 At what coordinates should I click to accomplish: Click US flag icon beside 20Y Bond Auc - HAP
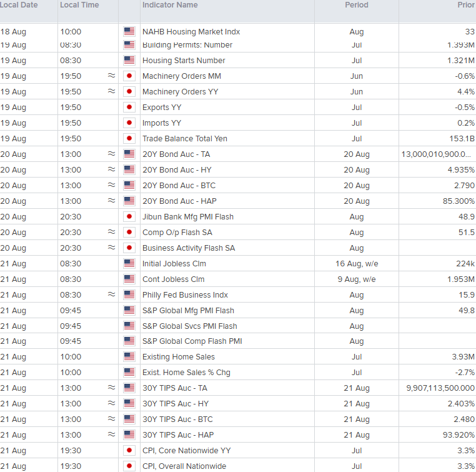[x=129, y=201]
